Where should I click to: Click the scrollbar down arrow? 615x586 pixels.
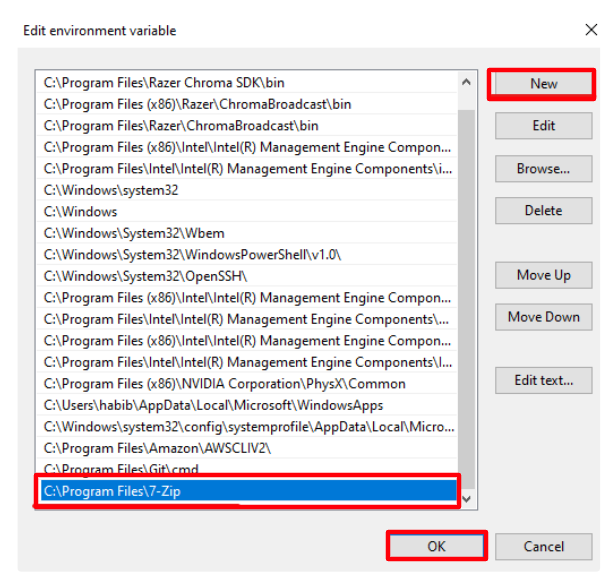tap(466, 497)
